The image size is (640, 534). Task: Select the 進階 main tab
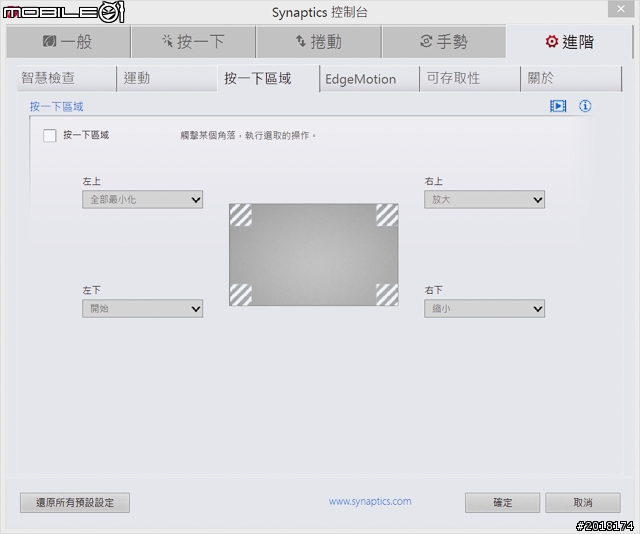(569, 42)
